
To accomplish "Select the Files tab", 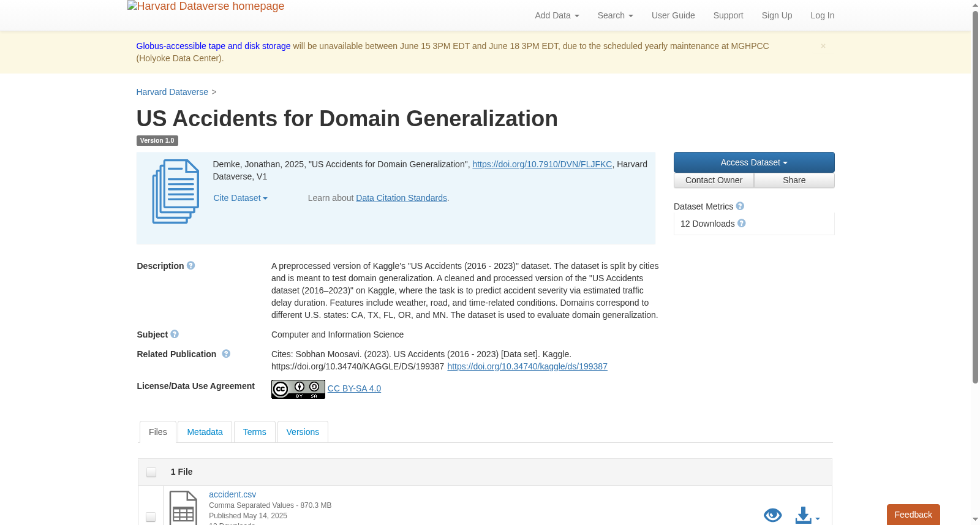I will pos(158,432).
